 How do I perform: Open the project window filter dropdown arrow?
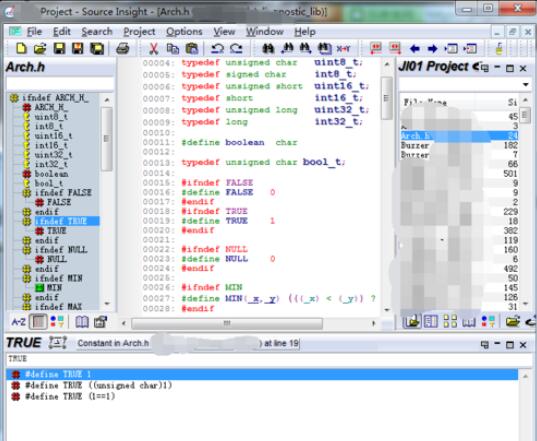pyautogui.click(x=525, y=84)
